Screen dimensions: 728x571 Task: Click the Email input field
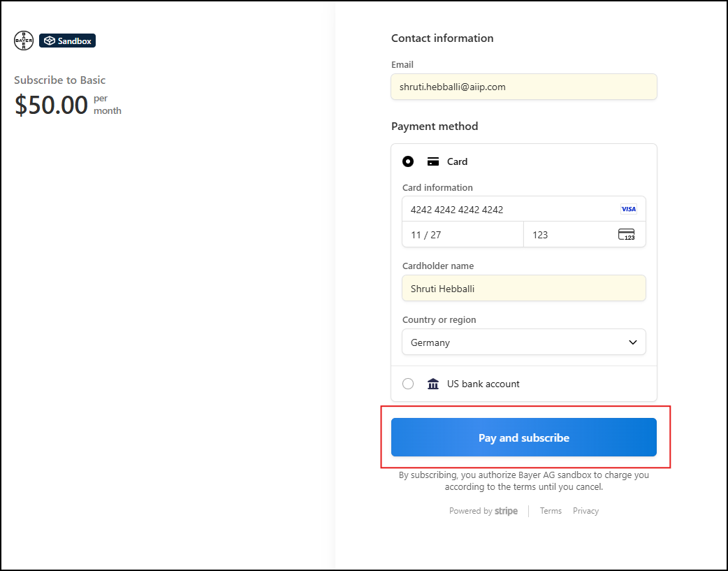(x=523, y=87)
